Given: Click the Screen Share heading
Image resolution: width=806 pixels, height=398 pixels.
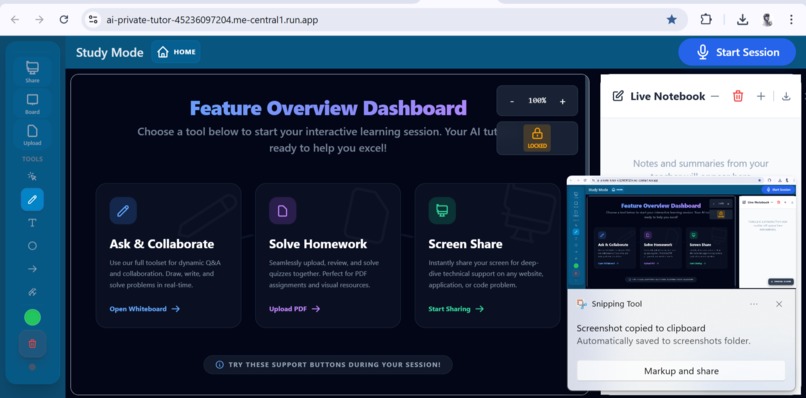Looking at the screenshot, I should click(465, 244).
